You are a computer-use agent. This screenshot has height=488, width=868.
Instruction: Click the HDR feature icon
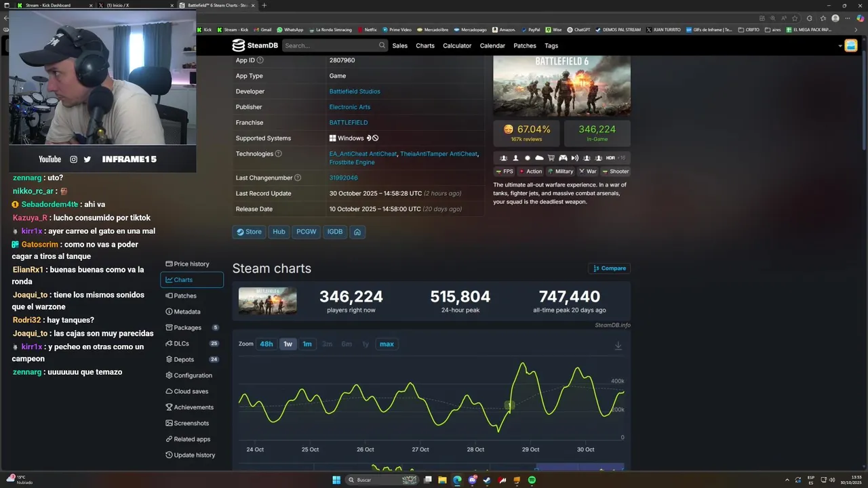(x=610, y=158)
